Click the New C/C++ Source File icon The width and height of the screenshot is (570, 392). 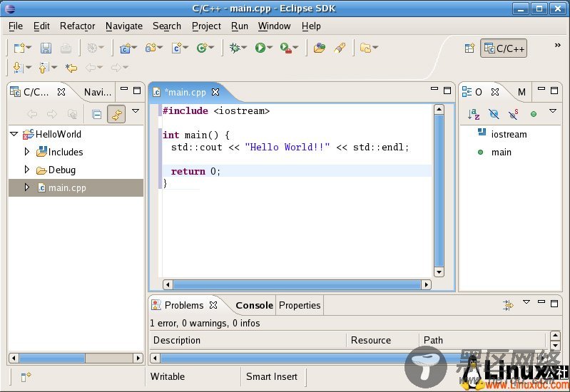coord(177,48)
